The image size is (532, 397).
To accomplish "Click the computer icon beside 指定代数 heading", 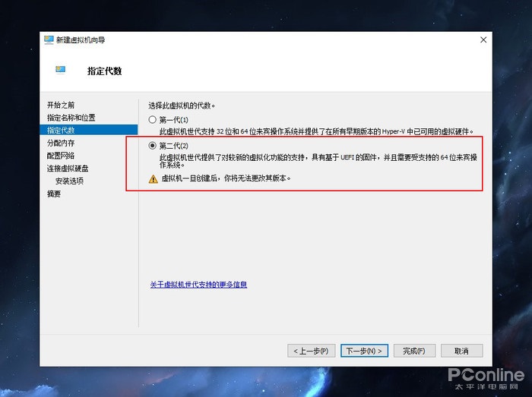I will (60, 70).
